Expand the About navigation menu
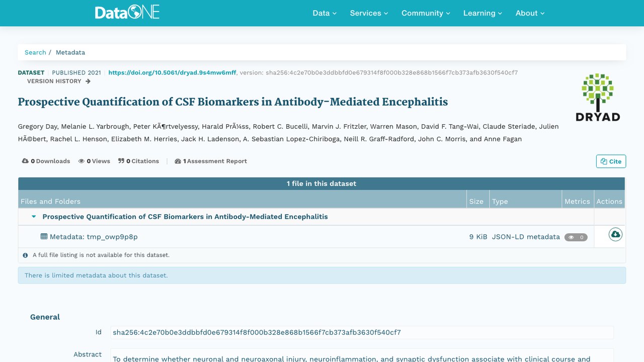Screen dimensions: 644x362 pyautogui.click(x=530, y=13)
